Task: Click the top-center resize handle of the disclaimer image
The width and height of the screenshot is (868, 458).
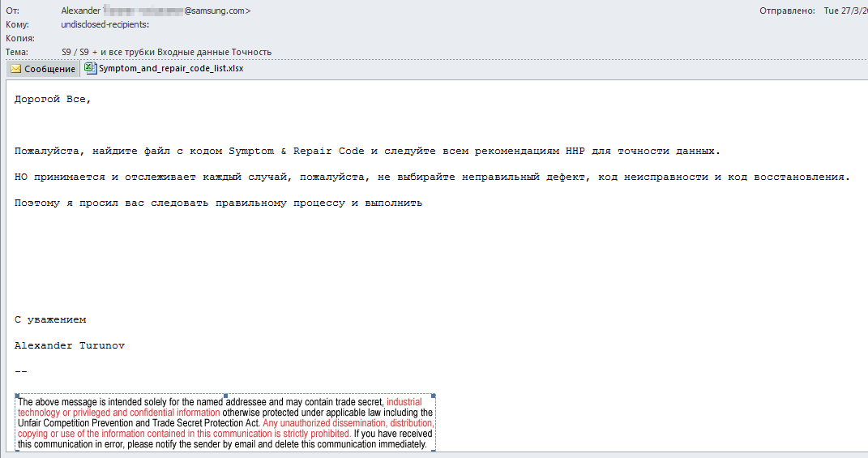Action: (225, 396)
